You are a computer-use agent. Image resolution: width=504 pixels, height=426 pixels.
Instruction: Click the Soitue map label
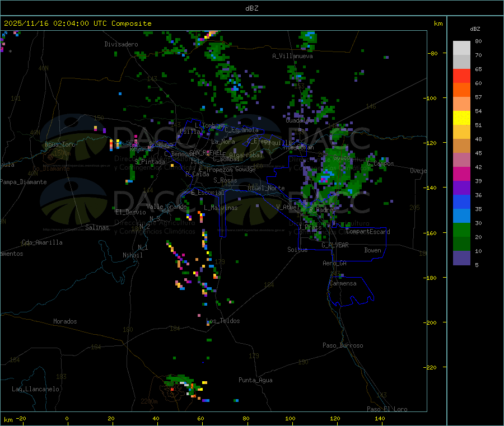297,250
